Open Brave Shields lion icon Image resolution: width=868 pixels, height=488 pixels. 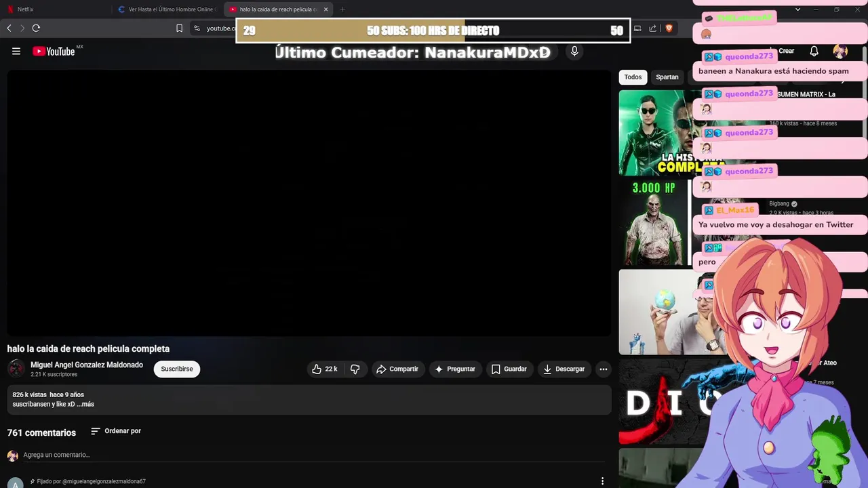669,28
